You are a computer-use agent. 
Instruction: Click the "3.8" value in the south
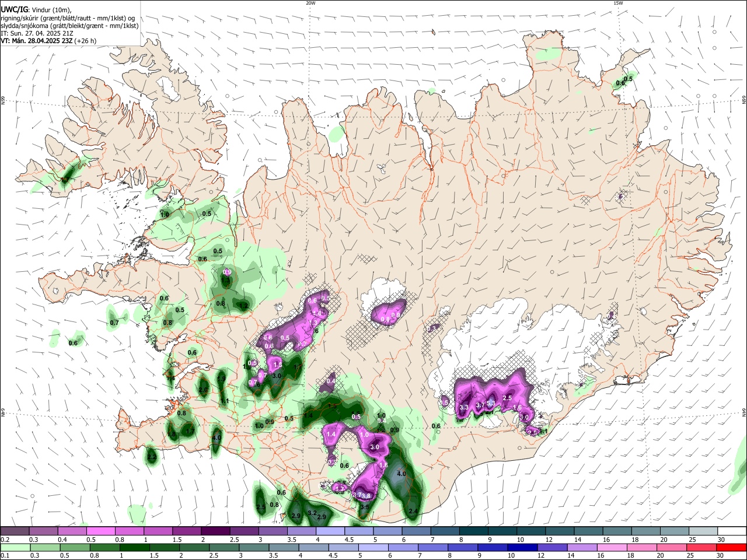click(x=366, y=496)
